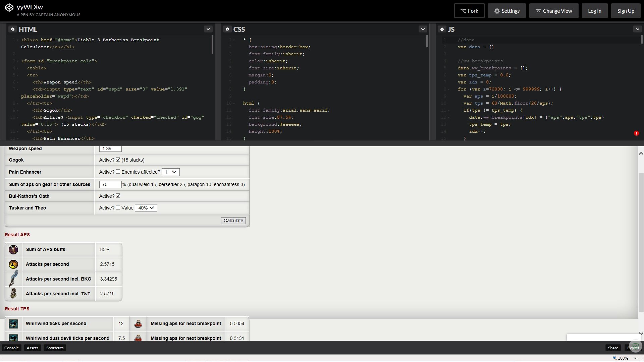Click the Tasker and Theo gloves icon
644x362 pixels.
pyautogui.click(x=13, y=293)
